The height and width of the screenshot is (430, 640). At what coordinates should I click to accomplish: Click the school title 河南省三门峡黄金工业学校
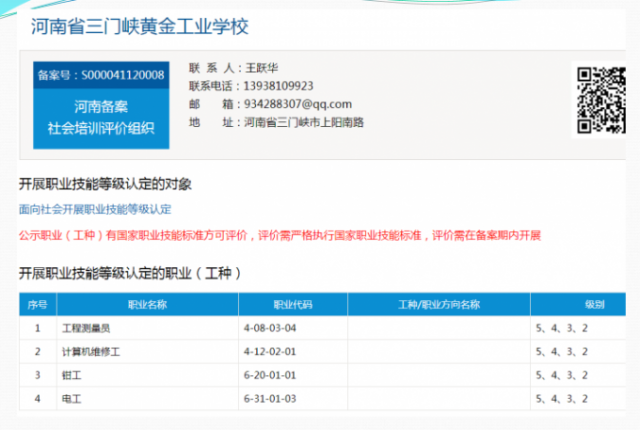coord(140,27)
